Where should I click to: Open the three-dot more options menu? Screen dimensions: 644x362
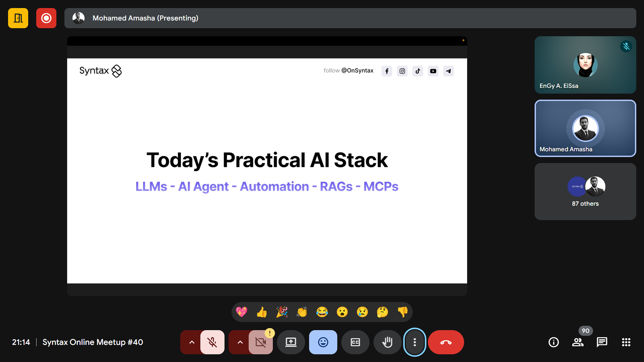tap(414, 342)
